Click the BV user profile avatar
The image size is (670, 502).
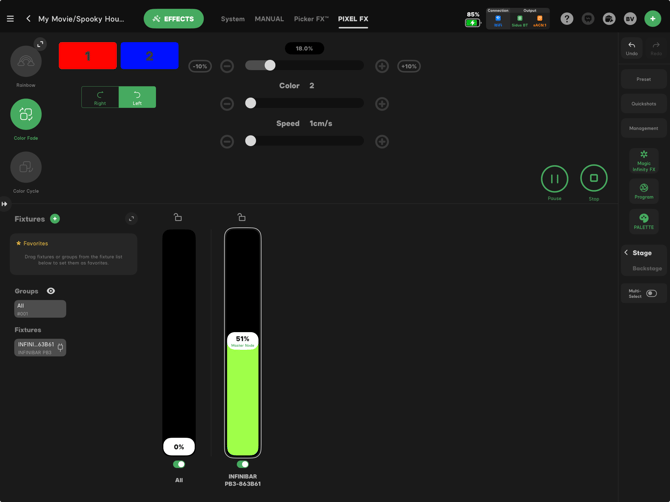click(x=630, y=19)
